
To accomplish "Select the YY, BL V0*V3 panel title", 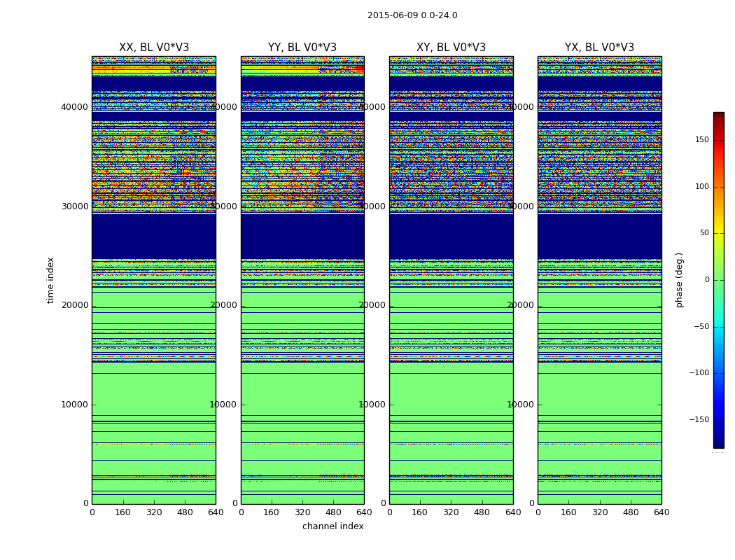I will pos(302,48).
